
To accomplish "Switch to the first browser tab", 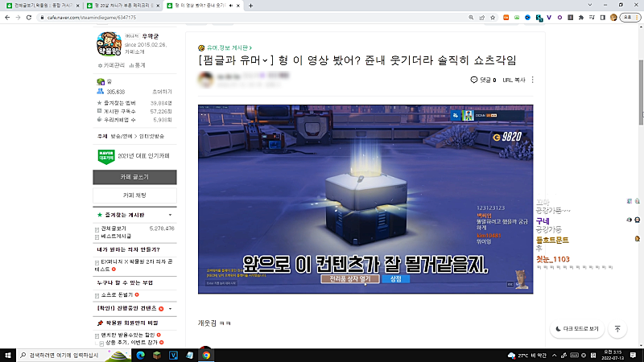I will click(x=43, y=6).
